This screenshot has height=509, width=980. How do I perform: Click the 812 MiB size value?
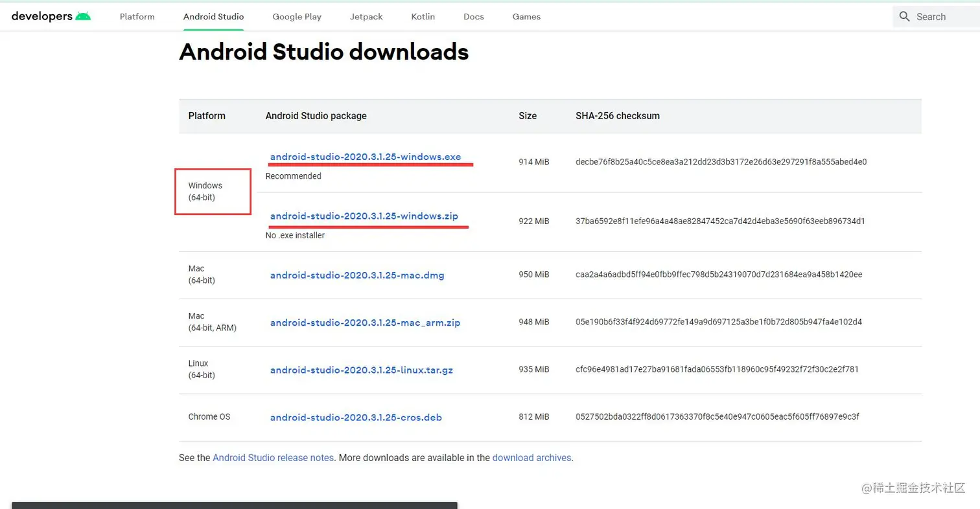click(534, 417)
